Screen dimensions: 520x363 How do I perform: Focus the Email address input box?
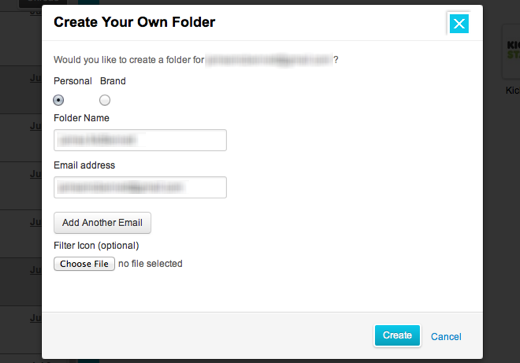140,187
